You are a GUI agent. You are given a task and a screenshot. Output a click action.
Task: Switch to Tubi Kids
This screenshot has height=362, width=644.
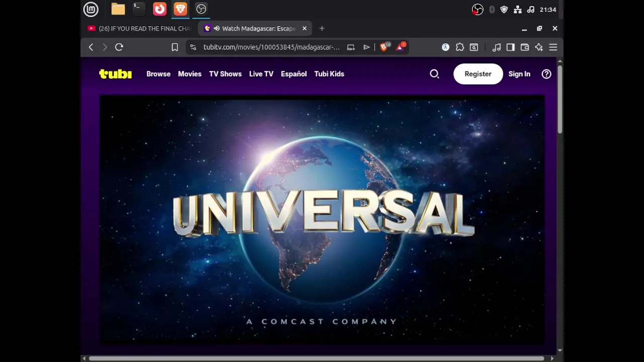(329, 74)
